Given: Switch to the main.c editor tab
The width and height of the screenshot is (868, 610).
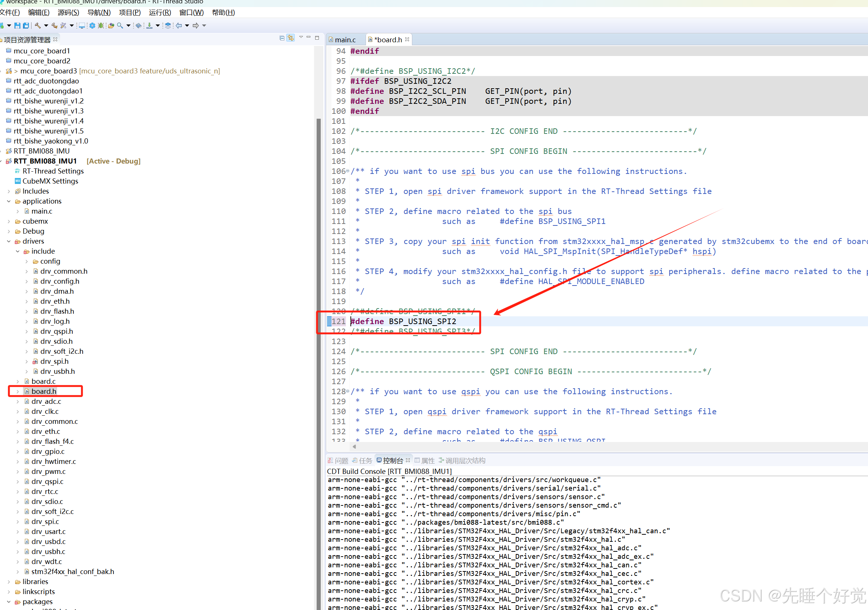Looking at the screenshot, I should tap(345, 40).
